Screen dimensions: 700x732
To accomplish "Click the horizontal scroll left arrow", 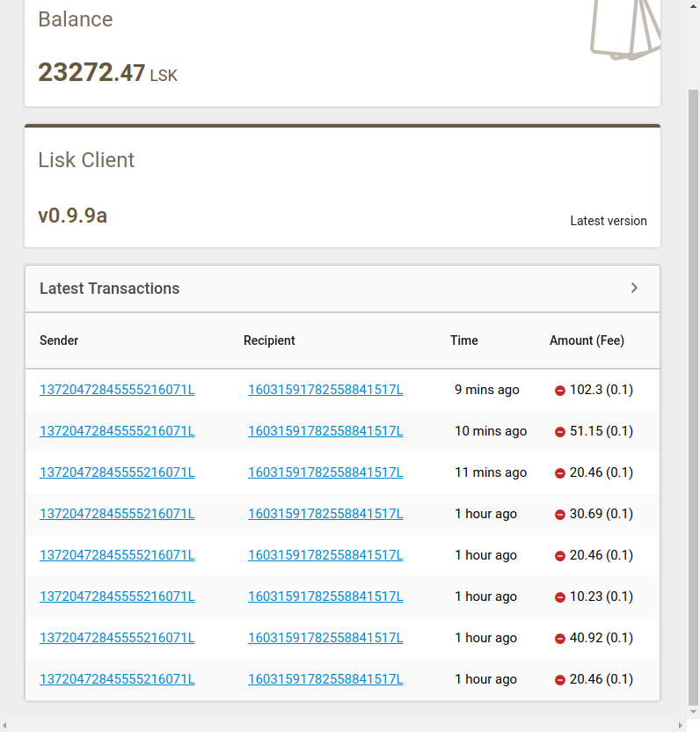I will coord(4,726).
